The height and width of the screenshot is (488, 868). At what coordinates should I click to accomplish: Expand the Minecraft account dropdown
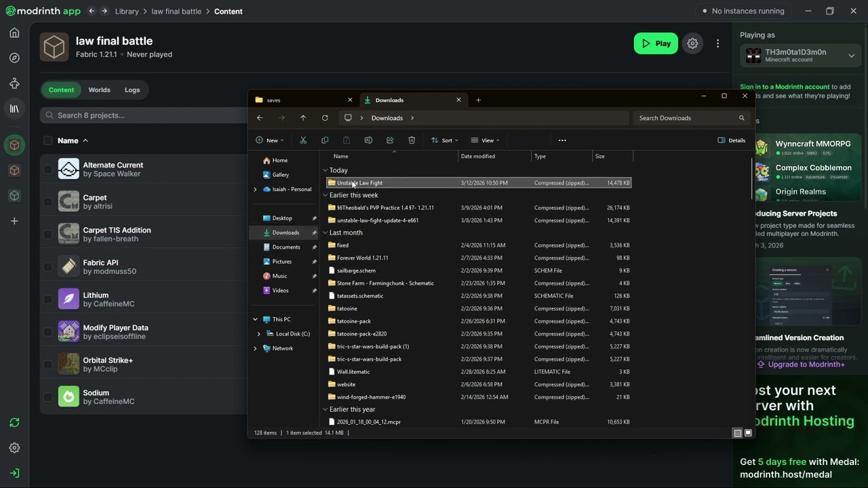(x=852, y=56)
